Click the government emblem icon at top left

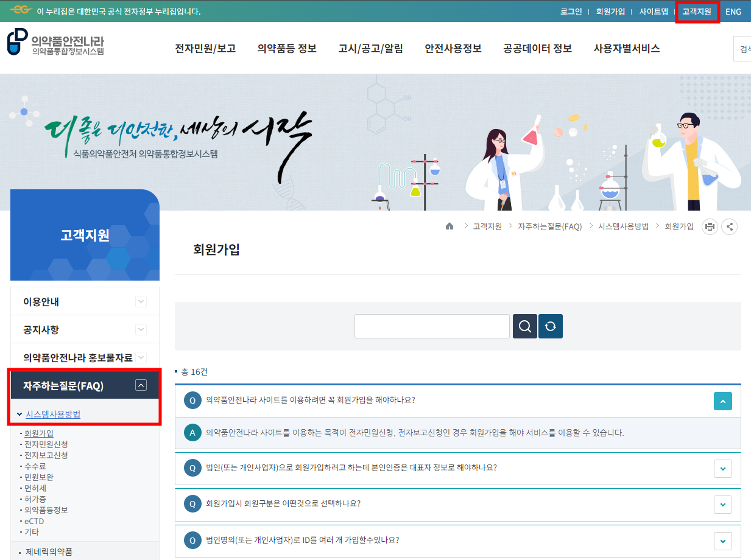point(22,10)
